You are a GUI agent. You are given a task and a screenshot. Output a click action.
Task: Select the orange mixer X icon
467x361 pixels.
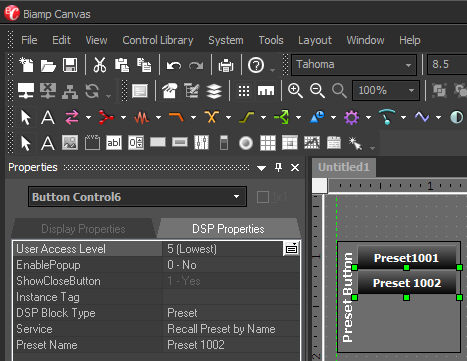coord(212,117)
